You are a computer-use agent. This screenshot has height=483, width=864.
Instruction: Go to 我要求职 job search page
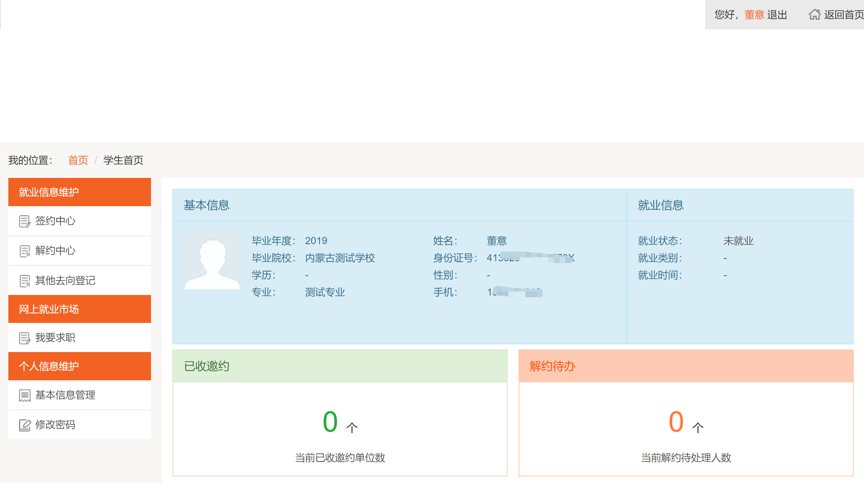click(x=55, y=338)
